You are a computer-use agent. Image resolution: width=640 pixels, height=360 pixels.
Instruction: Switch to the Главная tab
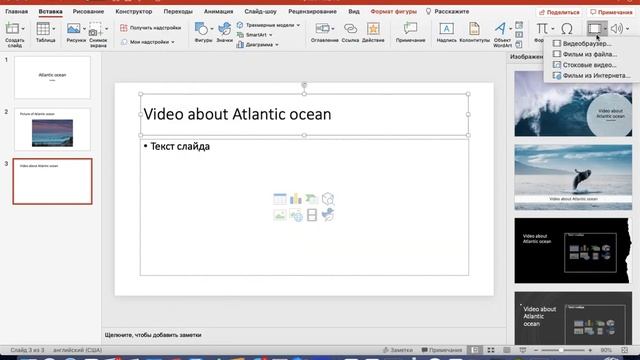point(16,11)
